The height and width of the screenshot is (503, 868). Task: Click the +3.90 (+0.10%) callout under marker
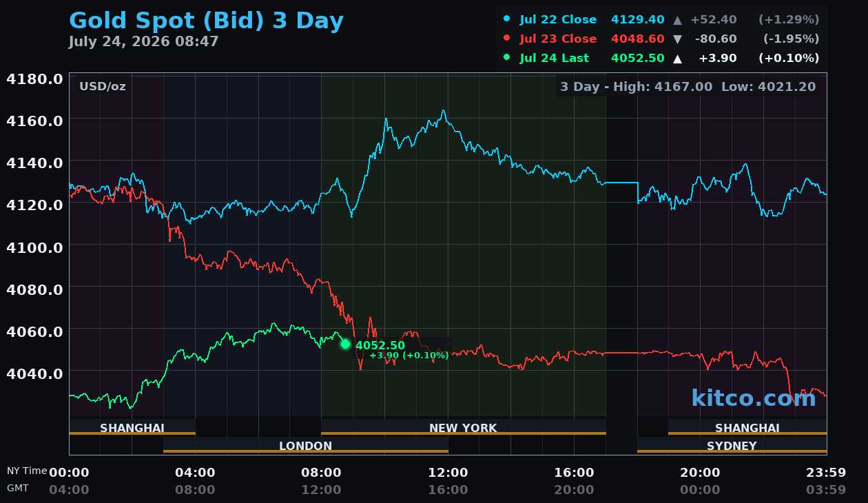pos(409,356)
